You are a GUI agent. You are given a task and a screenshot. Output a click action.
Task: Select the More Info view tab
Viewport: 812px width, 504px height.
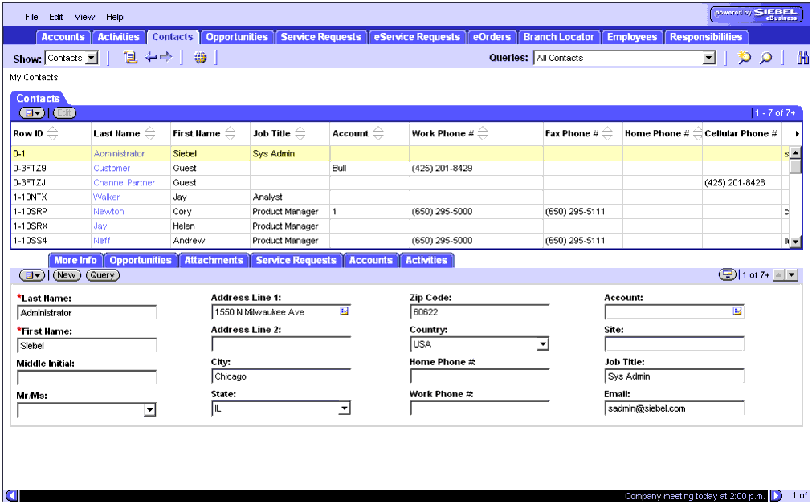[x=75, y=260]
